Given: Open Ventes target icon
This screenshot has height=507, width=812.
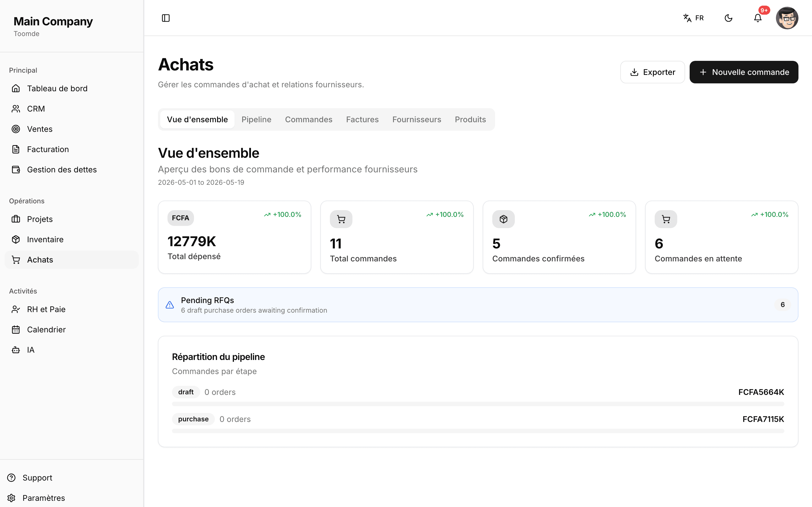Looking at the screenshot, I should point(16,129).
